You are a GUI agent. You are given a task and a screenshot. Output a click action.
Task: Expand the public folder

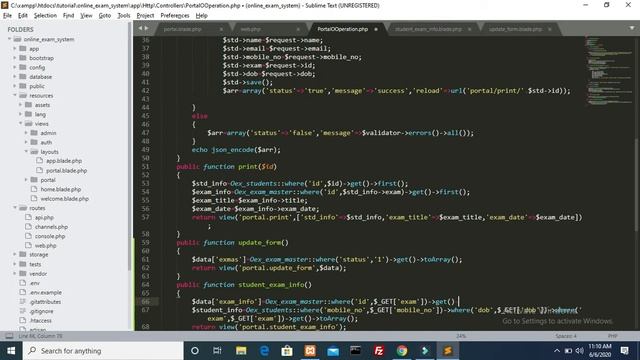click(15, 86)
